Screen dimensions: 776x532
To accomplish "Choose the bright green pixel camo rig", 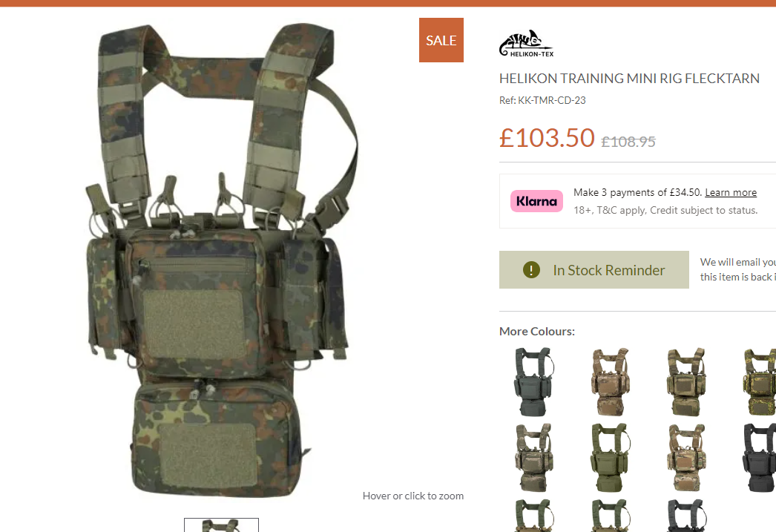I will point(760,381).
